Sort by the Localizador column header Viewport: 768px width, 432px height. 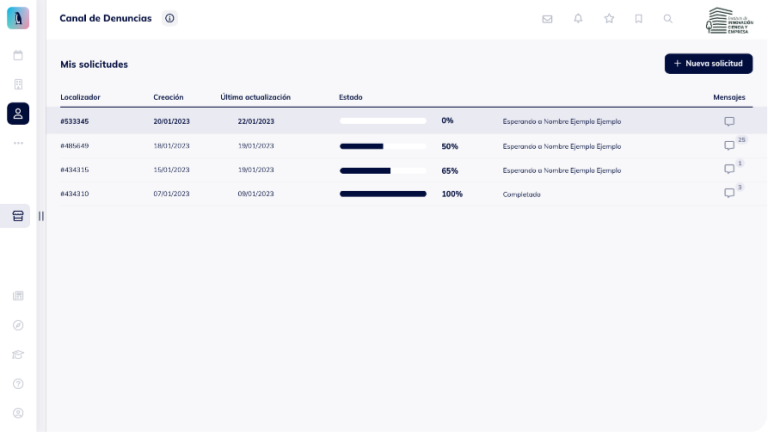coord(80,97)
